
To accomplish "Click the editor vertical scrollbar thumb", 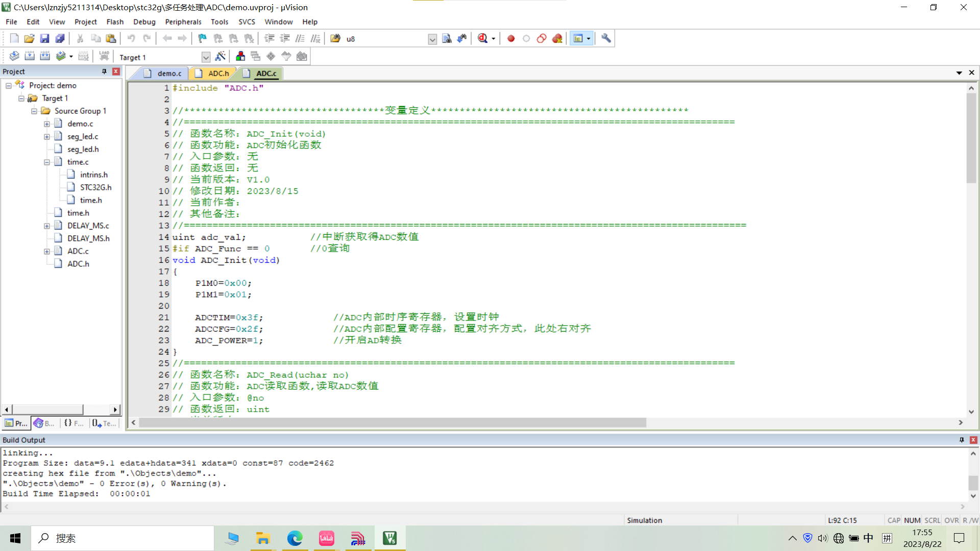I will [x=971, y=138].
